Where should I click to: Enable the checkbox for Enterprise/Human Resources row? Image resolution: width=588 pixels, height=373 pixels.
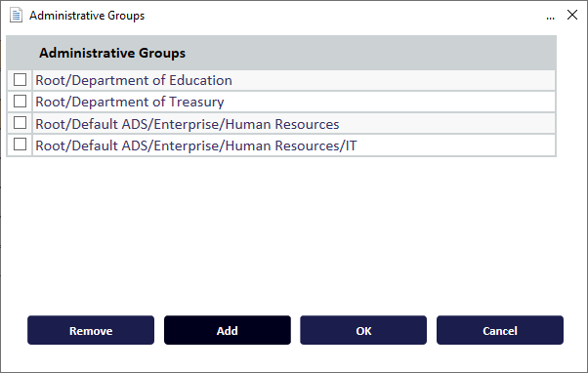click(20, 123)
